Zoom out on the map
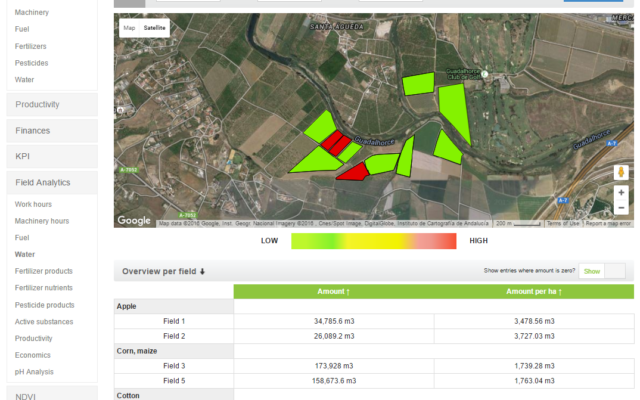Image resolution: width=640 pixels, height=400 pixels. [x=621, y=207]
